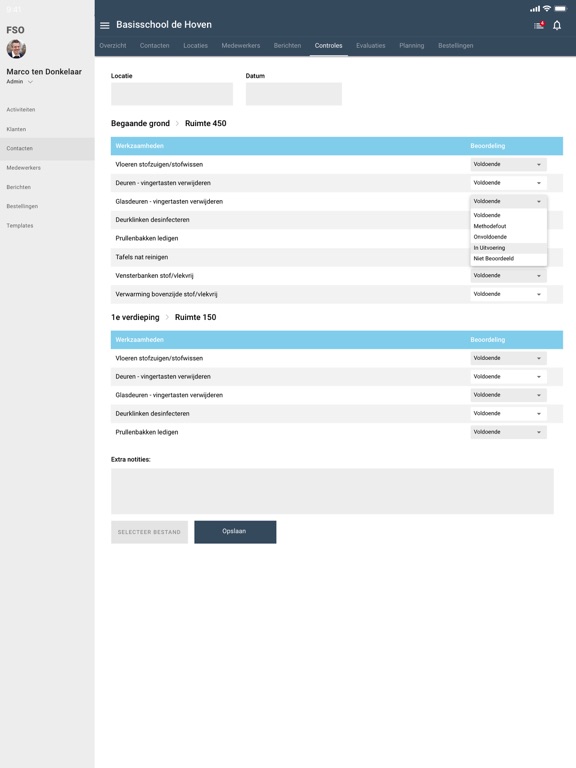Switch to the Bestellingen tab
This screenshot has height=768, width=576.
[456, 46]
